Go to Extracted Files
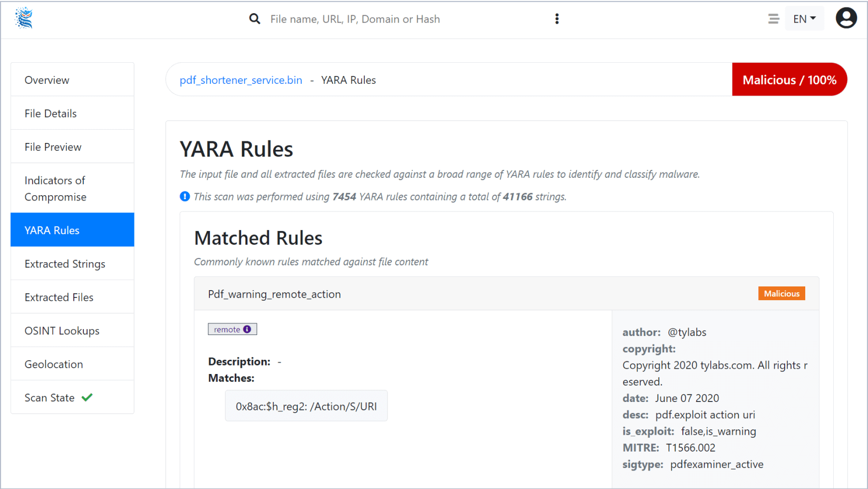Image resolution: width=868 pixels, height=489 pixels. click(x=72, y=297)
